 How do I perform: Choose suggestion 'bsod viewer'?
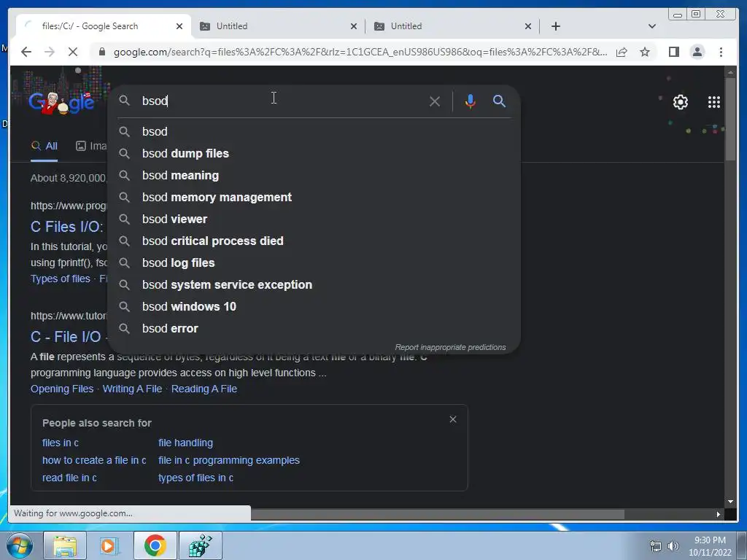314,219
